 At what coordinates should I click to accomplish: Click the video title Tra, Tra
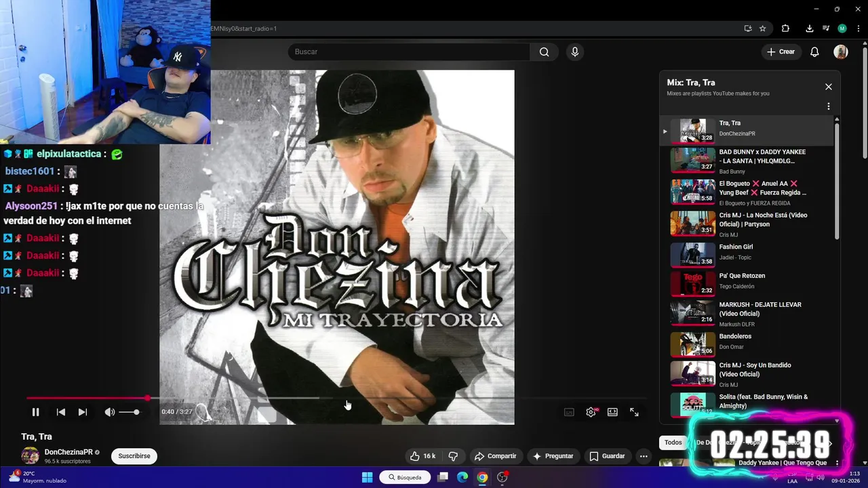click(37, 436)
